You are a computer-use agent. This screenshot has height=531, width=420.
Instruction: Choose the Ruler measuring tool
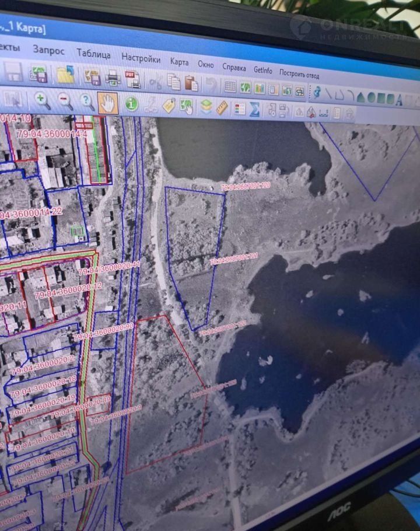222,107
